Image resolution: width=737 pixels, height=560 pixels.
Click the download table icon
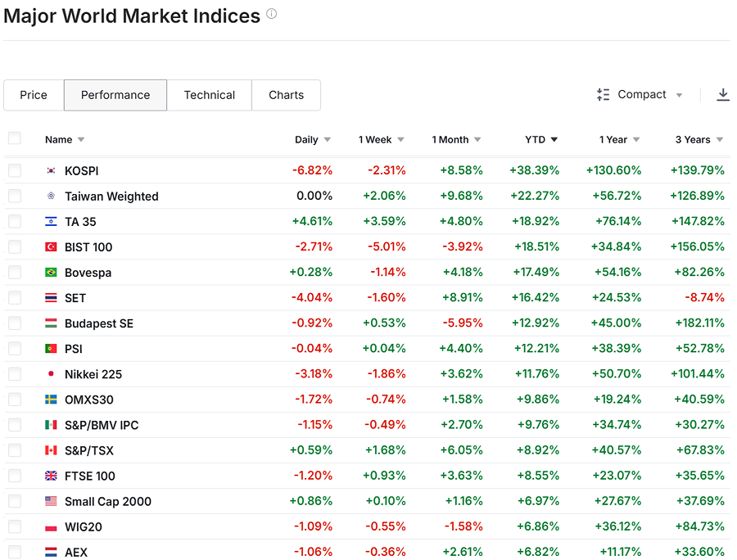pyautogui.click(x=722, y=95)
